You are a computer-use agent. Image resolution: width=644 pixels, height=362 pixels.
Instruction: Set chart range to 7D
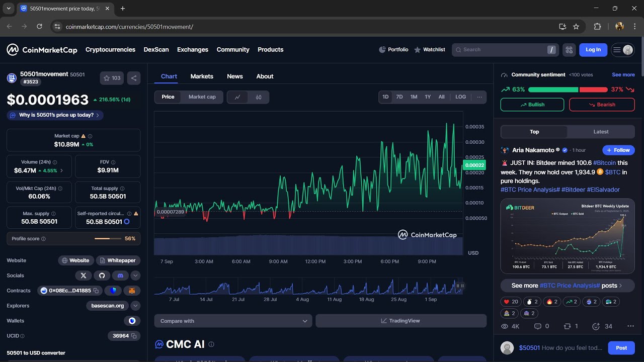[399, 97]
